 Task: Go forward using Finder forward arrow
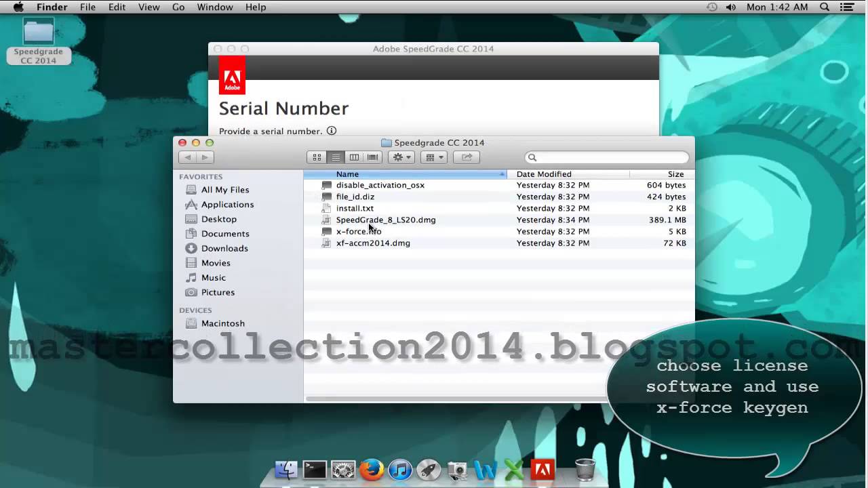pos(205,157)
